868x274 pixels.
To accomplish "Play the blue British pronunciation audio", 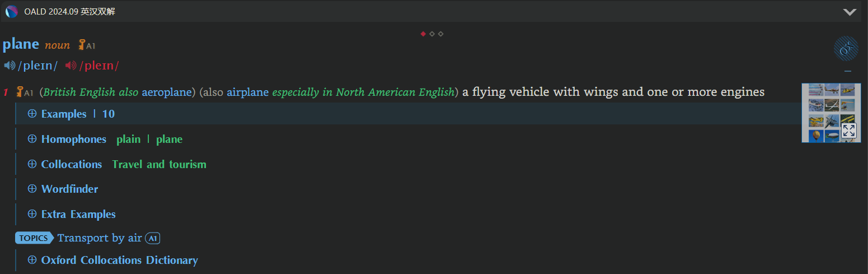I will pos(10,66).
